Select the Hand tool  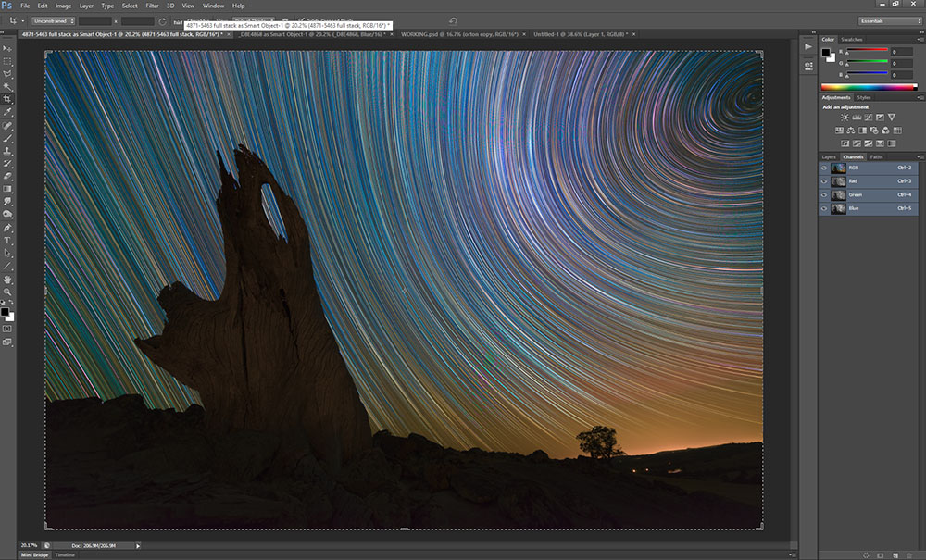coord(7,280)
